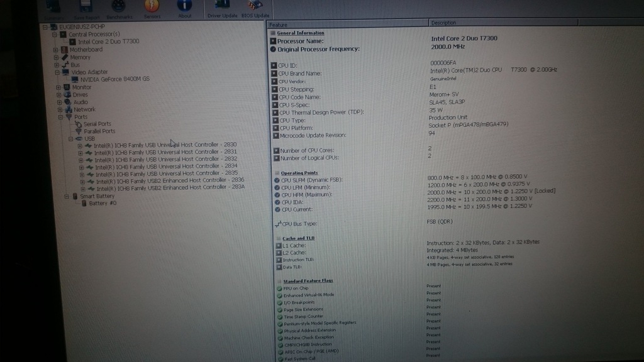
Task: Collapse the USB node
Action: (x=70, y=139)
